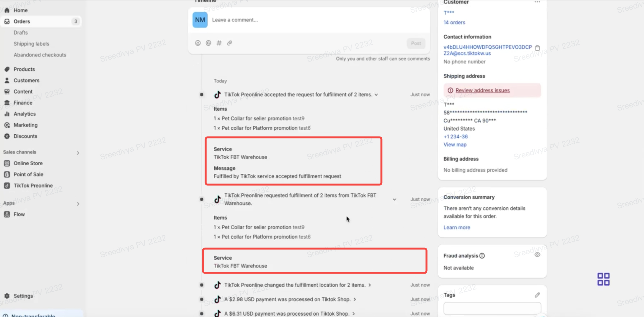Open the Analytics menu item

click(24, 114)
